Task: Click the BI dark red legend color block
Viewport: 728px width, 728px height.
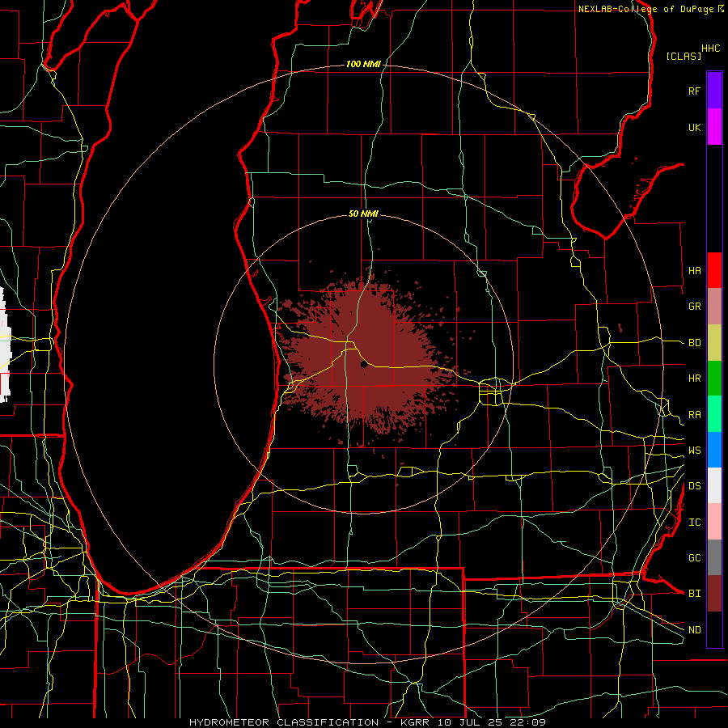Action: point(714,594)
